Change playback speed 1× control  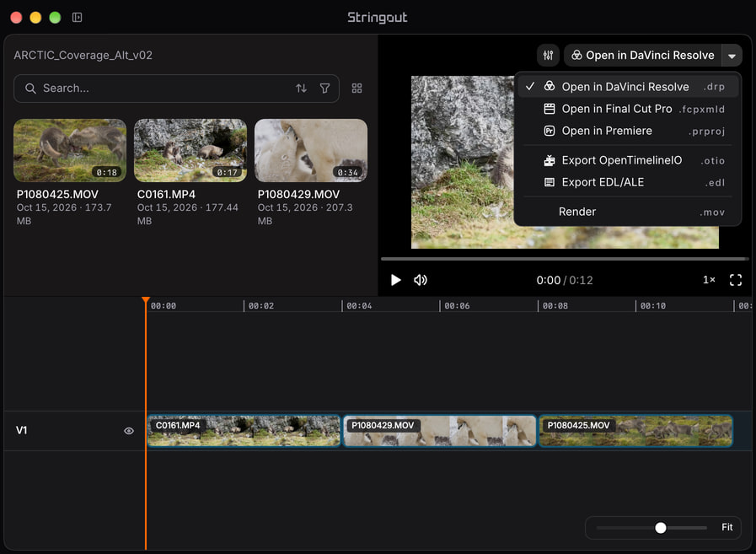[709, 280]
